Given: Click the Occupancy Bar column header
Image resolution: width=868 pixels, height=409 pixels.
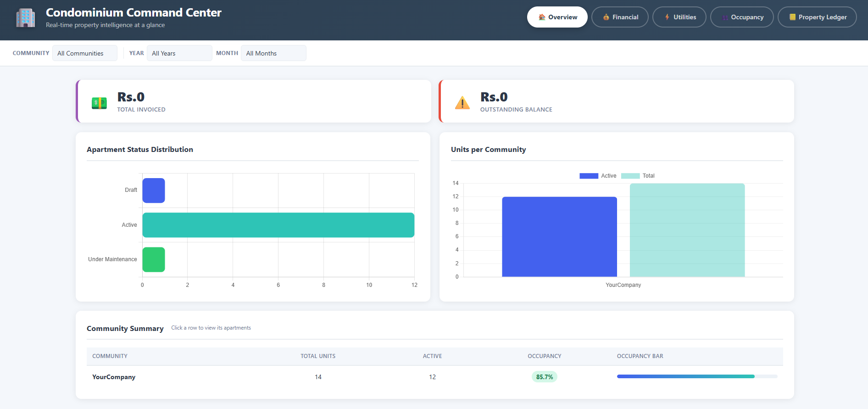Looking at the screenshot, I should 640,356.
